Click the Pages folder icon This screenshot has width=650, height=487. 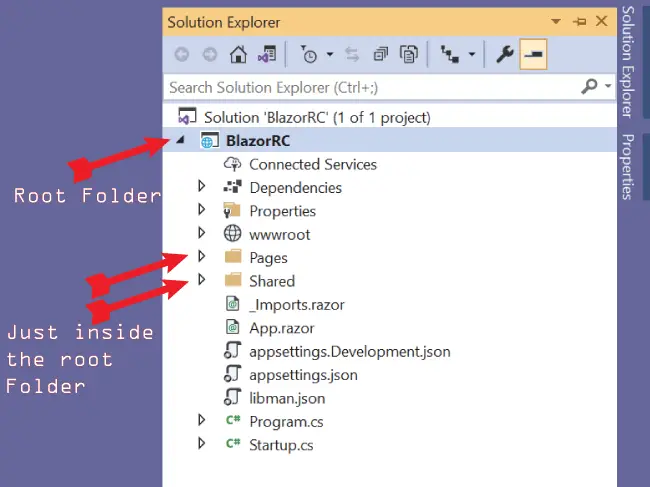(x=233, y=257)
